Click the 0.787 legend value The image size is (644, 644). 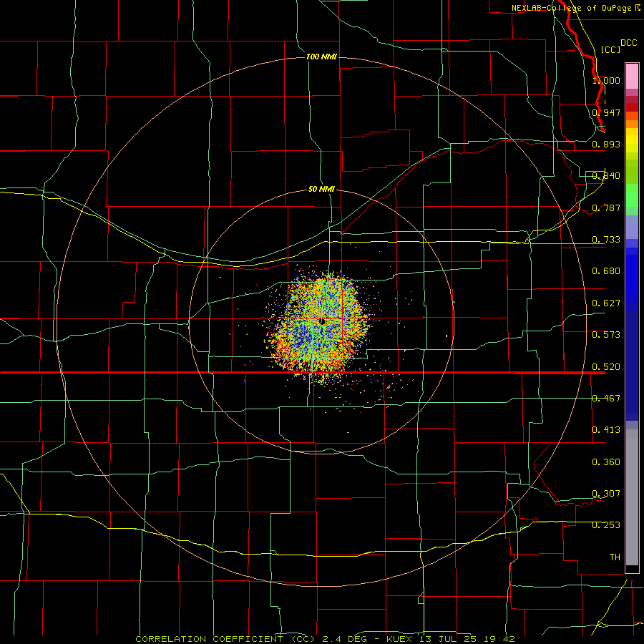pyautogui.click(x=606, y=208)
